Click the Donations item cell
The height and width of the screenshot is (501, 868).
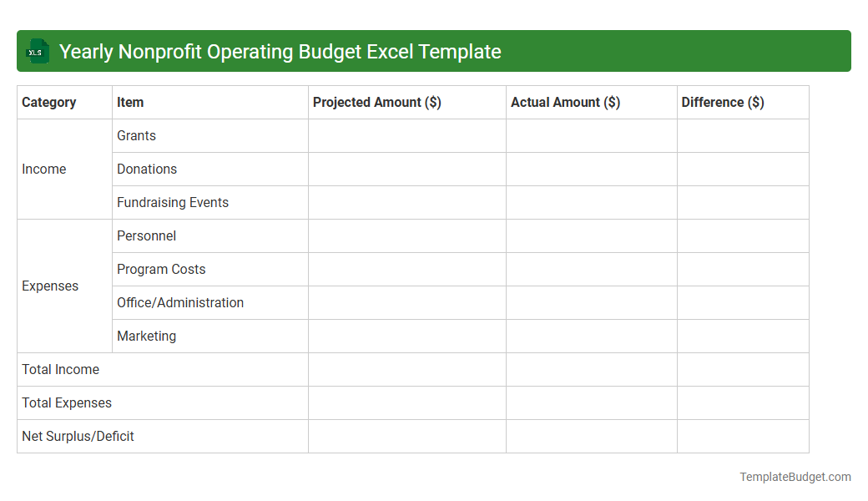(x=147, y=169)
